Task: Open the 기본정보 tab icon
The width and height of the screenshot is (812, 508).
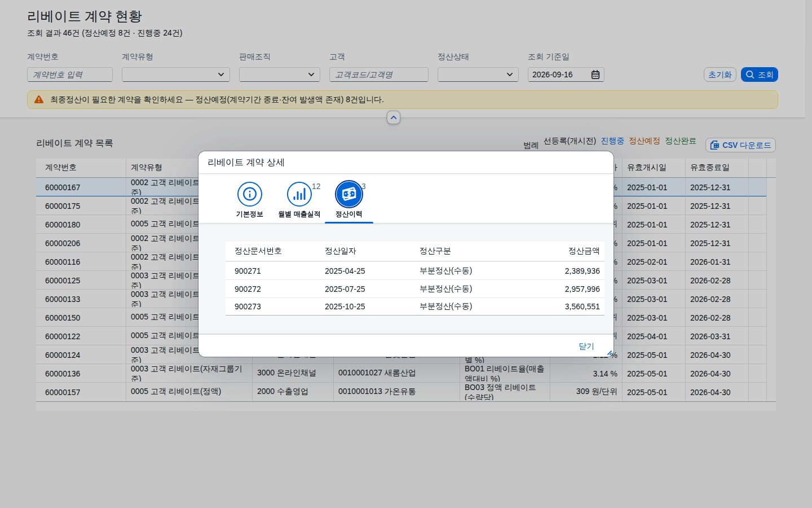Action: point(250,194)
